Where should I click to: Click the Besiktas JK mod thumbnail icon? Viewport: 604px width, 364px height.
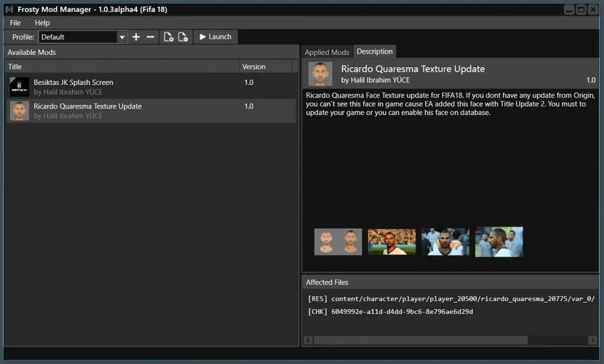pos(19,87)
